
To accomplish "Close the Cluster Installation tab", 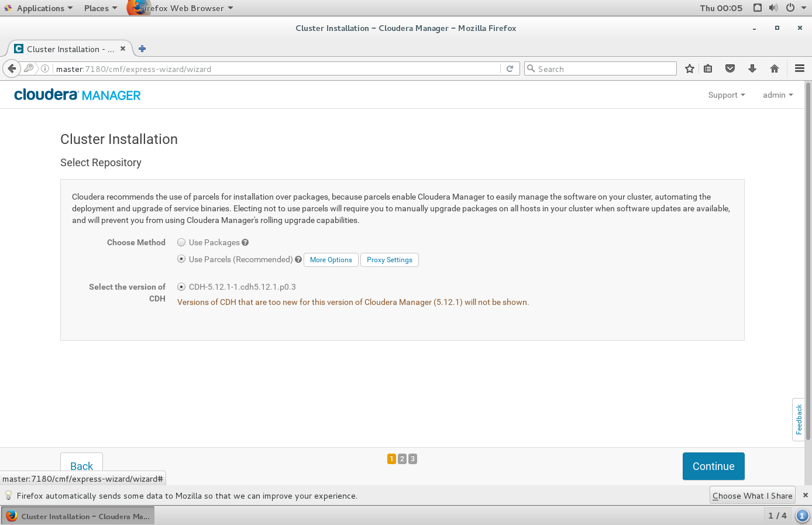I will (123, 49).
